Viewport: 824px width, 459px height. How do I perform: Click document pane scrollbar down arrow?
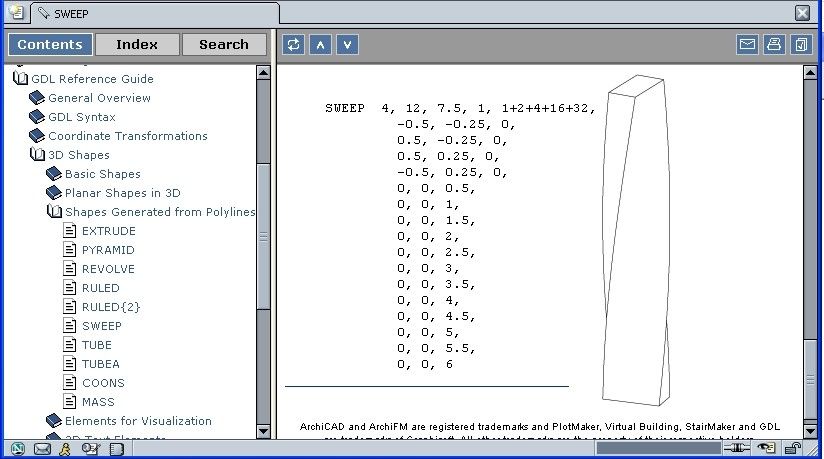point(810,432)
